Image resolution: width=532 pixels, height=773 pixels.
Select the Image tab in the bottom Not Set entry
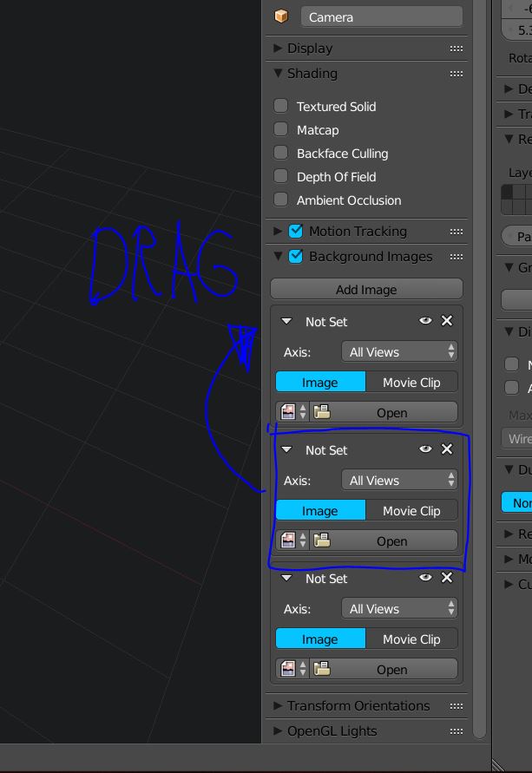coord(320,639)
